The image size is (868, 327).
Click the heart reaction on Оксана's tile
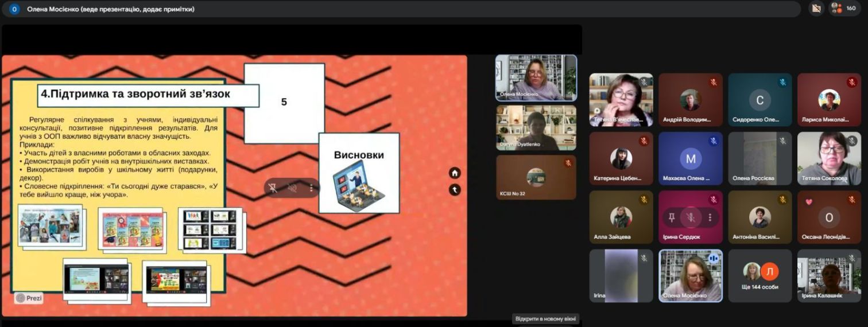pos(809,202)
